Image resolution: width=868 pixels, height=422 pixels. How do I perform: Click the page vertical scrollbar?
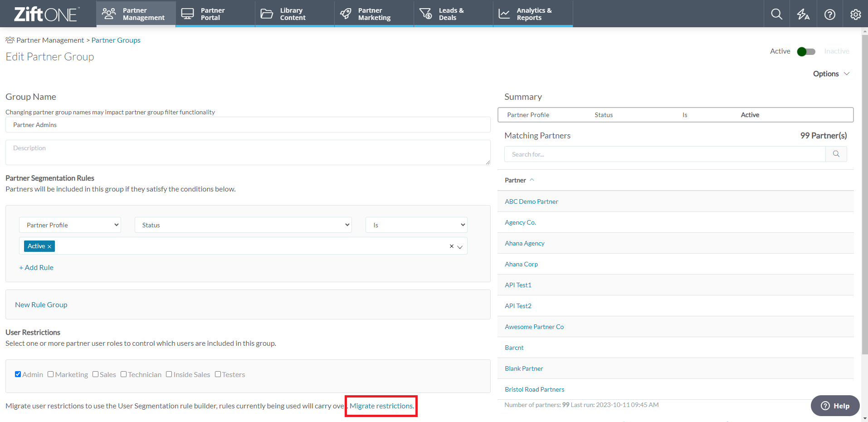(x=864, y=195)
